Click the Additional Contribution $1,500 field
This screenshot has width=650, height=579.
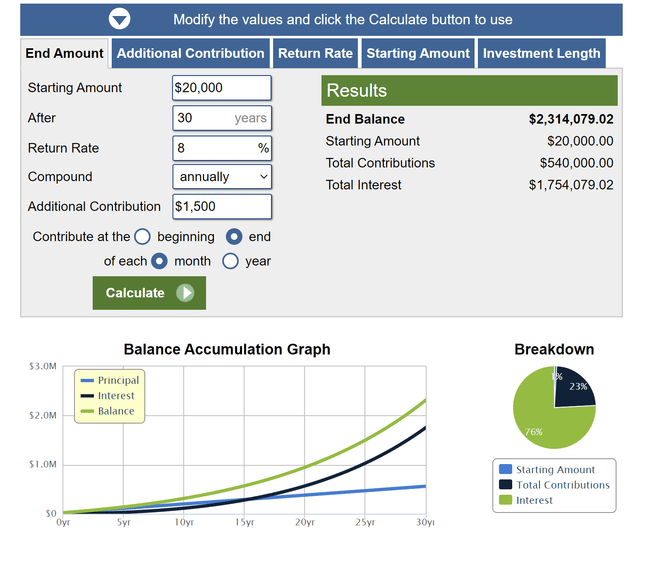[221, 207]
